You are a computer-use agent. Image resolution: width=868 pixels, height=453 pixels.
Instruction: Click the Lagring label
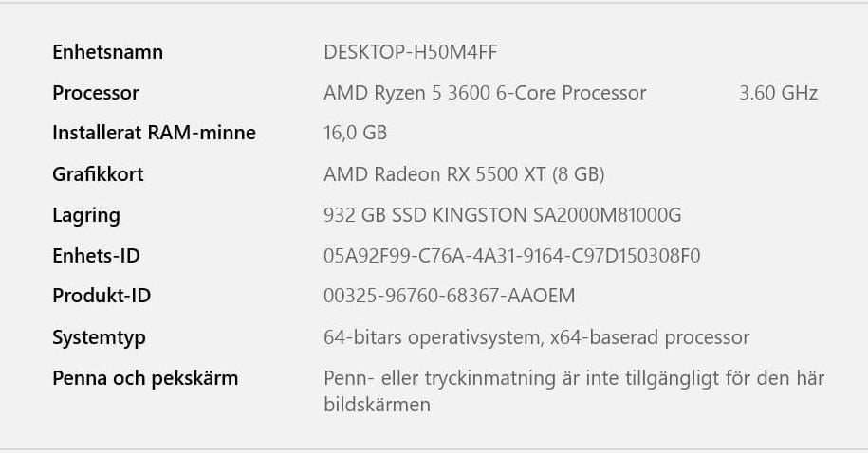coord(86,215)
